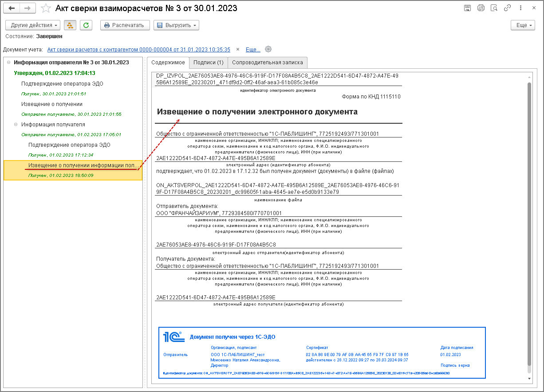Remove linked accounting document with x icon
The width and height of the screenshot is (544, 392).
click(x=237, y=50)
